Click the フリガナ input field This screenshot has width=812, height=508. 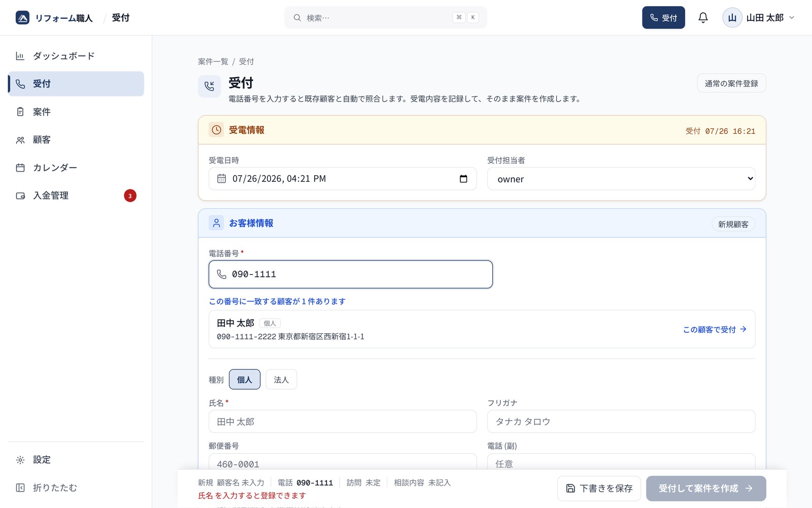click(x=621, y=422)
